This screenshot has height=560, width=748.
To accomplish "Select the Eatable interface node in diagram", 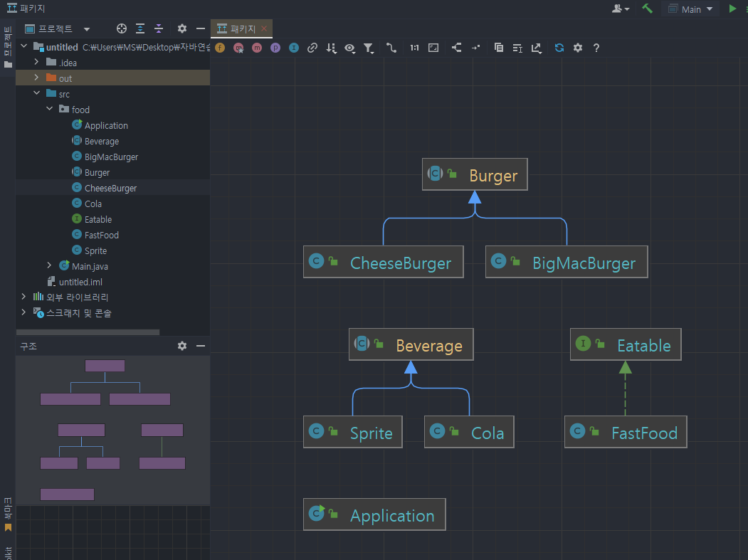I will point(626,344).
